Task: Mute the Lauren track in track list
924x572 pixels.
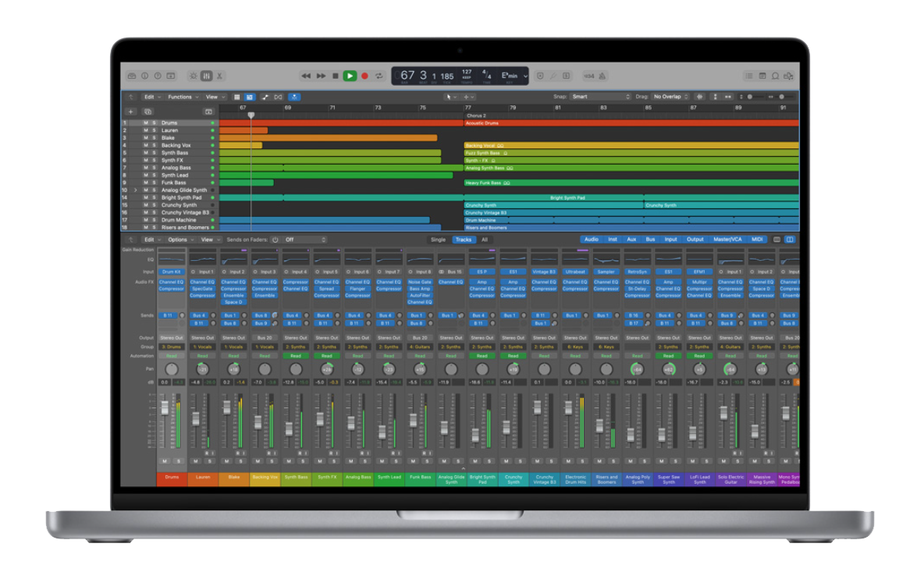Action: click(x=145, y=130)
